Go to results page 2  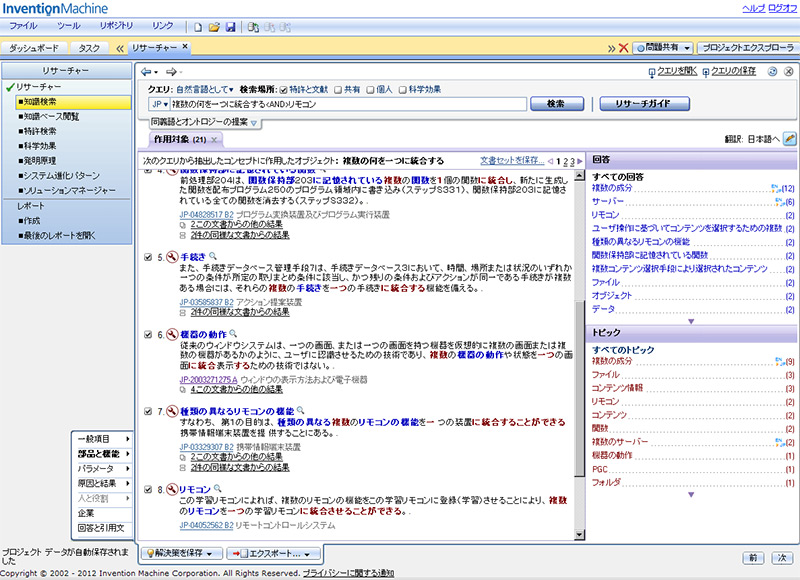pos(565,161)
